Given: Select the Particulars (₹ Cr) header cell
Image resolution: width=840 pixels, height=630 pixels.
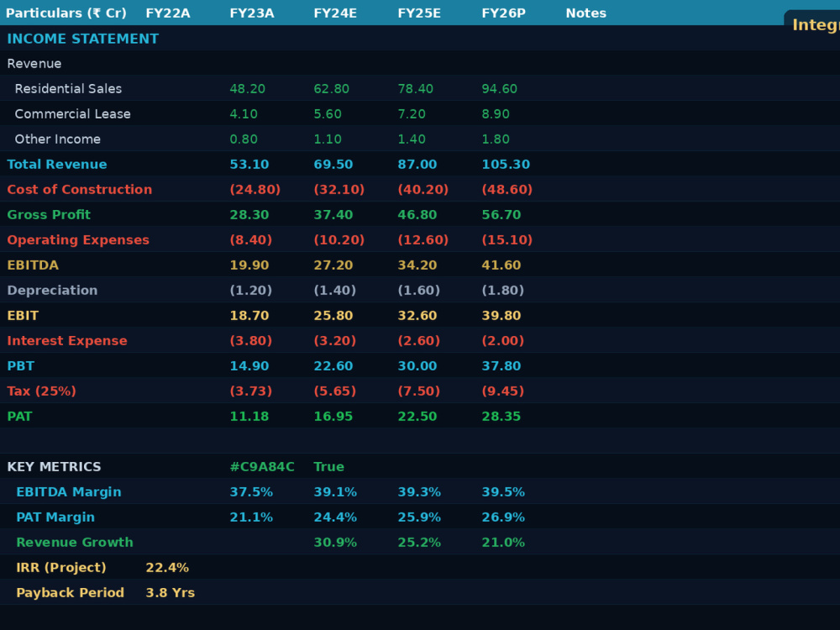Looking at the screenshot, I should [x=66, y=13].
